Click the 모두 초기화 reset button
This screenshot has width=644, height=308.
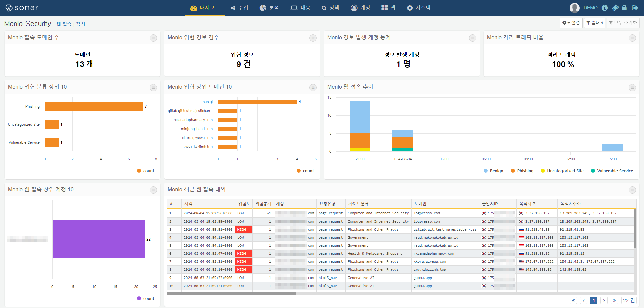click(623, 23)
